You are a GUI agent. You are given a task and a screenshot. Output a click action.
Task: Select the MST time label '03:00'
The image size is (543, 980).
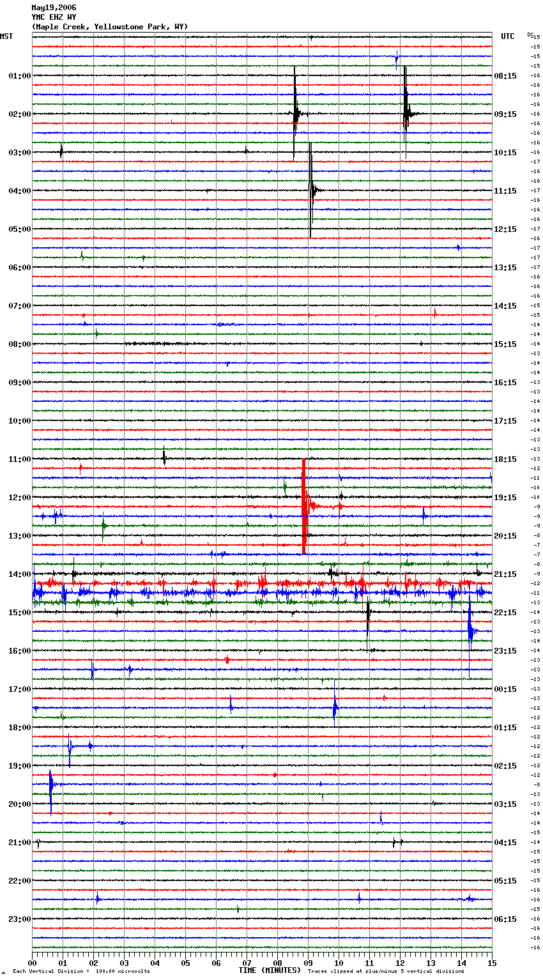pos(20,153)
